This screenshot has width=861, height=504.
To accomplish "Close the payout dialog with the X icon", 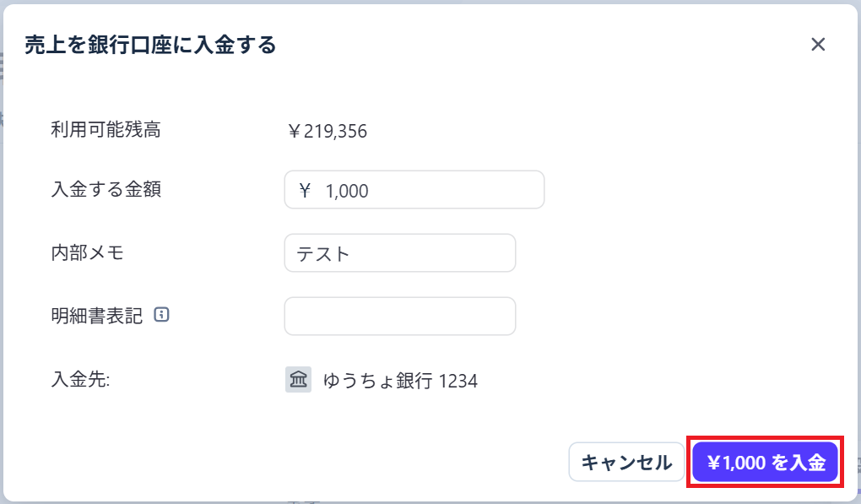I will pyautogui.click(x=817, y=45).
